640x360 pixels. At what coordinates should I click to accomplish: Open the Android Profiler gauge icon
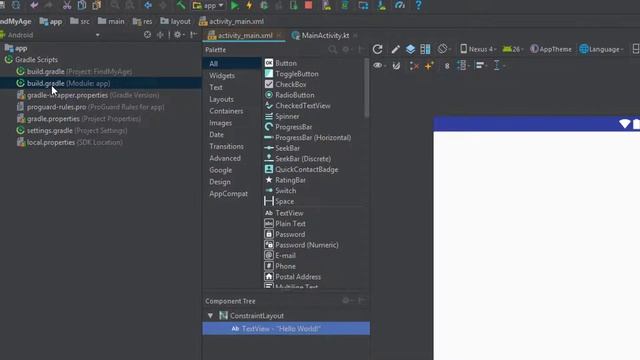400,5
